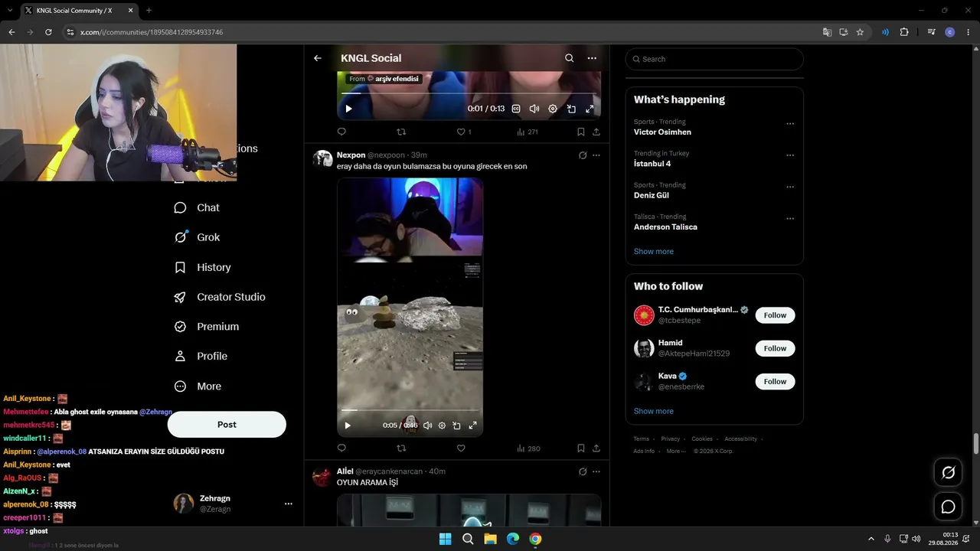980x551 pixels.
Task: Seek along the 0:46 video progress bar
Action: tap(410, 411)
